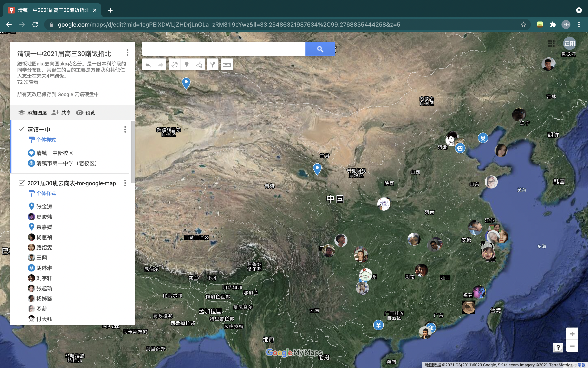Open the Chrome three-dot menu
This screenshot has width=588, height=368.
coord(579,25)
